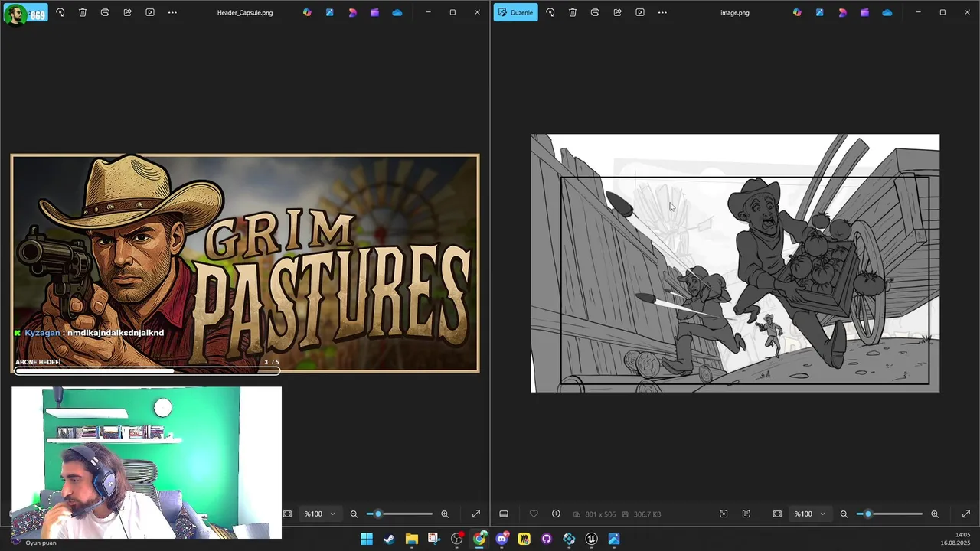Open three-dot menu in image.png window
The width and height of the screenshot is (980, 551).
(662, 12)
